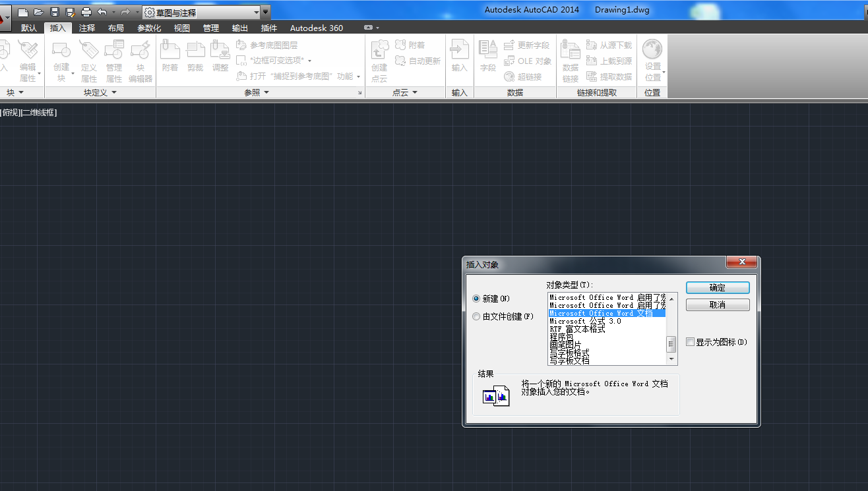The width and height of the screenshot is (868, 491).
Task: Check the 显示为图标(D) checkbox
Action: (x=690, y=342)
